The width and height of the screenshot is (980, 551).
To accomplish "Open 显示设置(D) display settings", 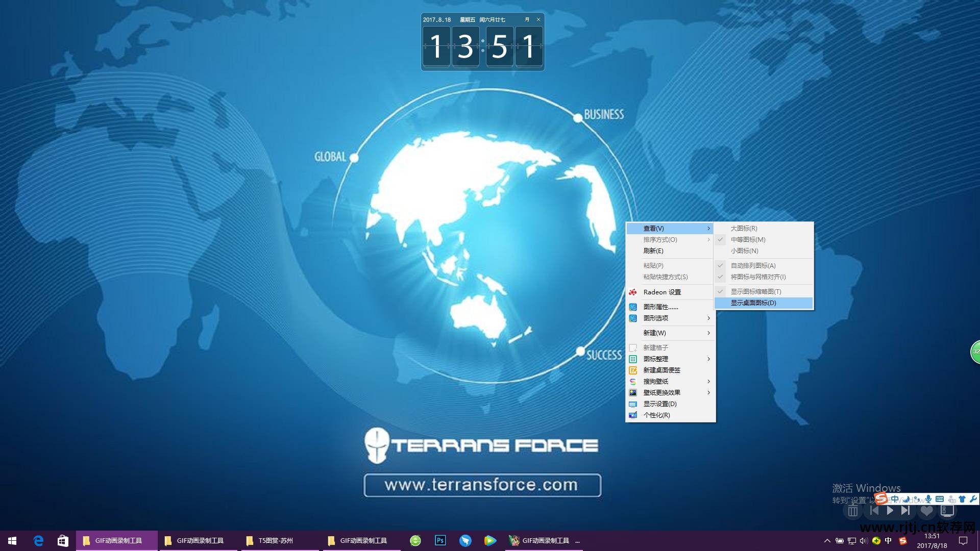I will pyautogui.click(x=670, y=404).
